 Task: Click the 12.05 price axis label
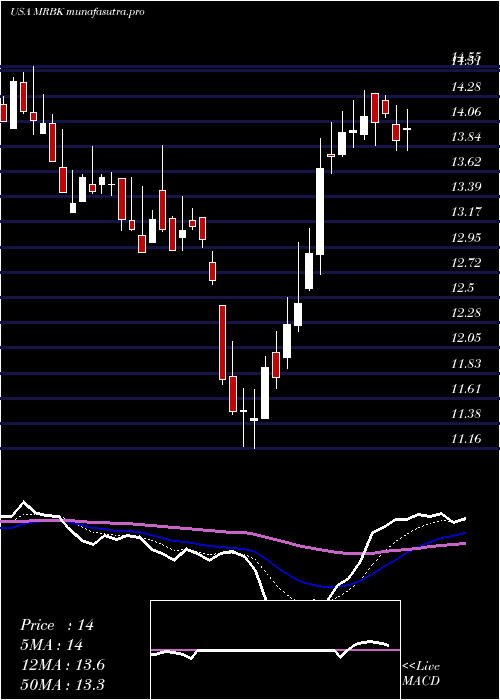click(x=467, y=338)
